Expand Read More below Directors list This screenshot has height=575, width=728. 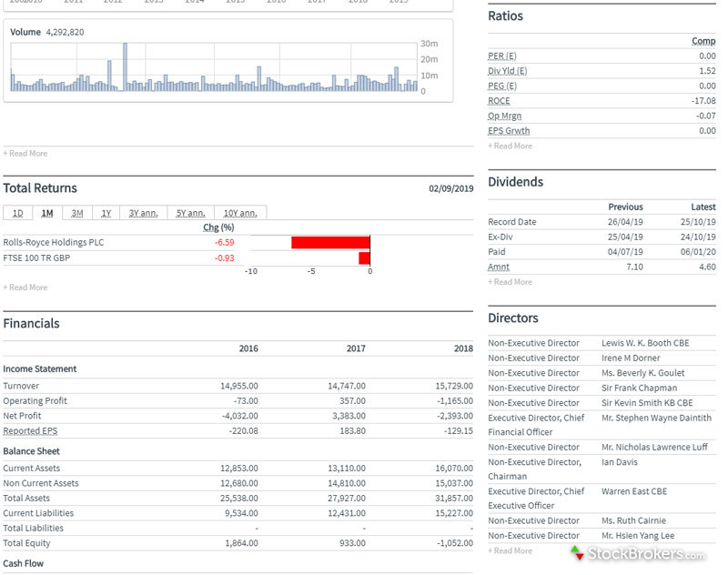point(511,550)
